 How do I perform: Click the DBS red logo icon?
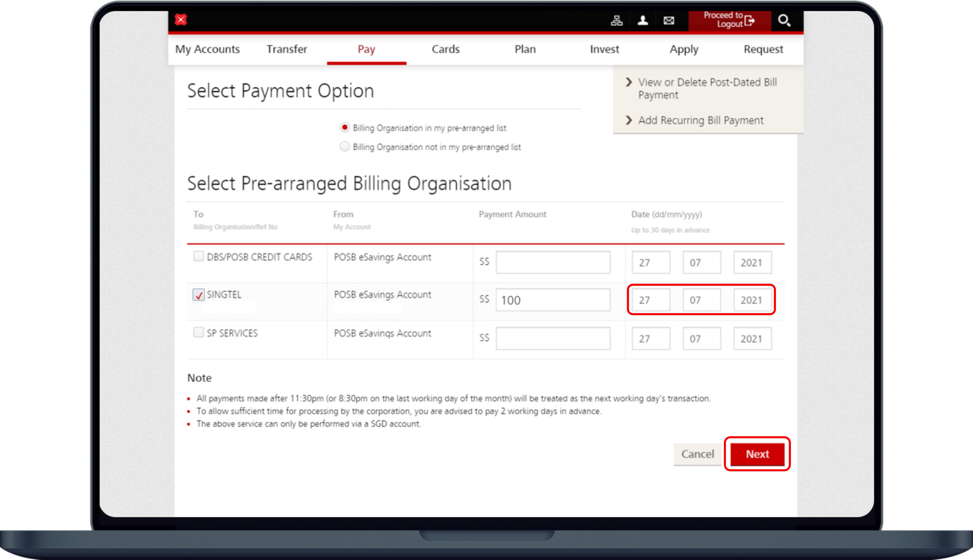pos(181,20)
